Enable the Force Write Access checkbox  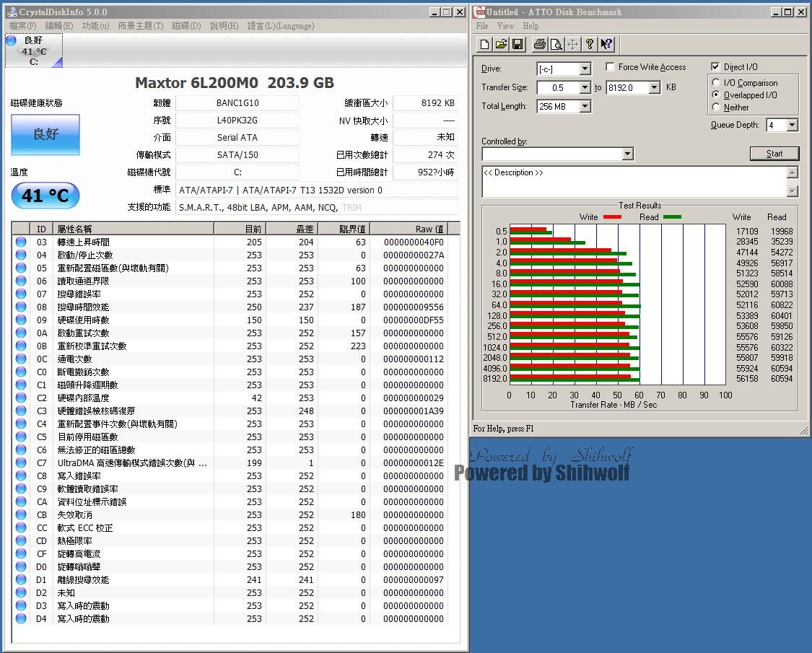tap(610, 66)
